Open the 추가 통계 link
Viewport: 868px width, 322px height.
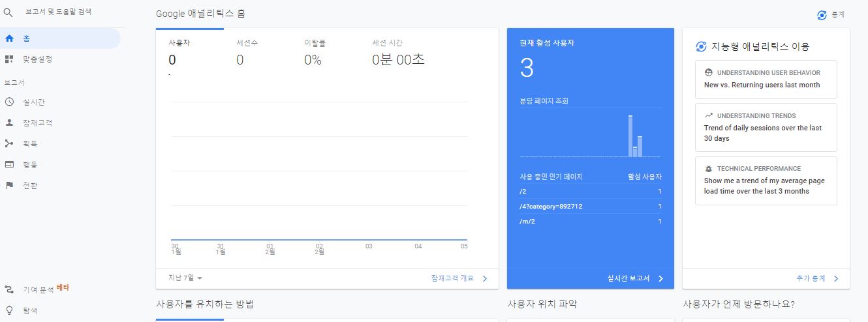[811, 278]
